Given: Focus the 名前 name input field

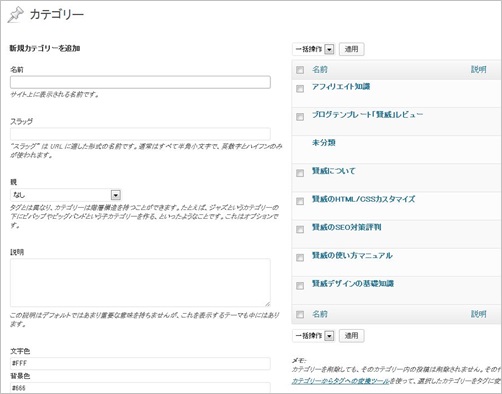Looking at the screenshot, I should (x=140, y=82).
